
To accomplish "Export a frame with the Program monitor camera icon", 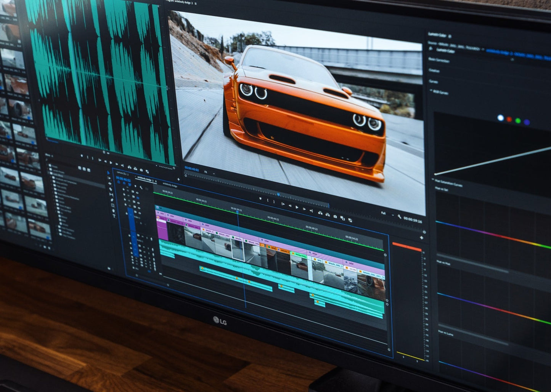I will coord(335,216).
